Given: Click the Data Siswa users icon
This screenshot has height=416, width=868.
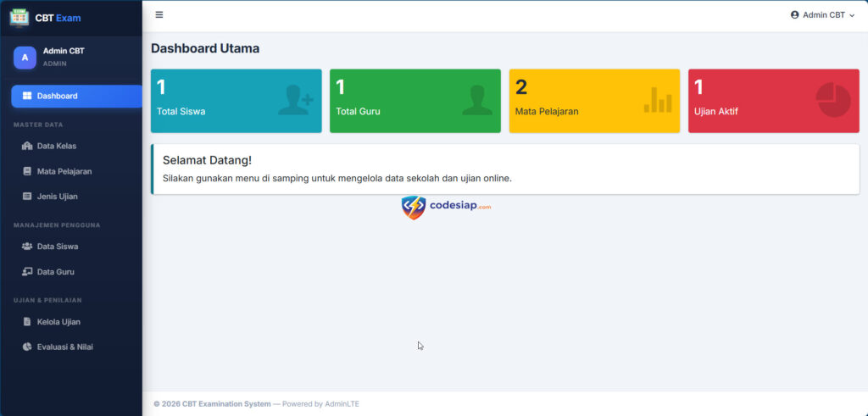Looking at the screenshot, I should [x=27, y=247].
